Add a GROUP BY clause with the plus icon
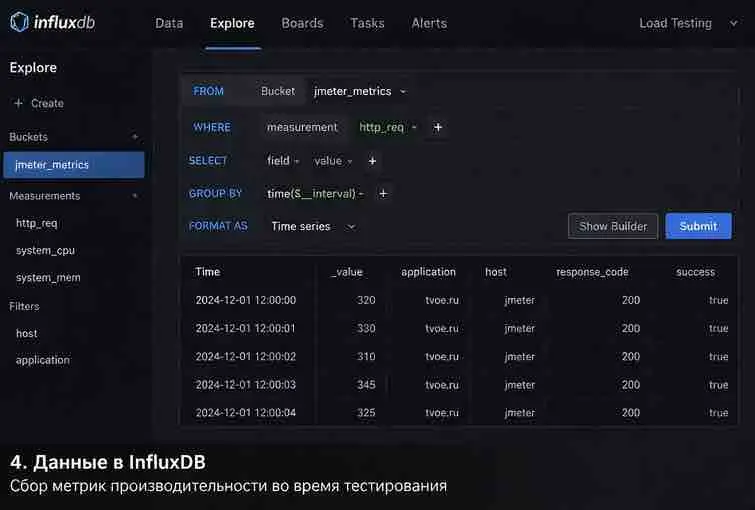Screen dimensions: 755x510 point(383,194)
